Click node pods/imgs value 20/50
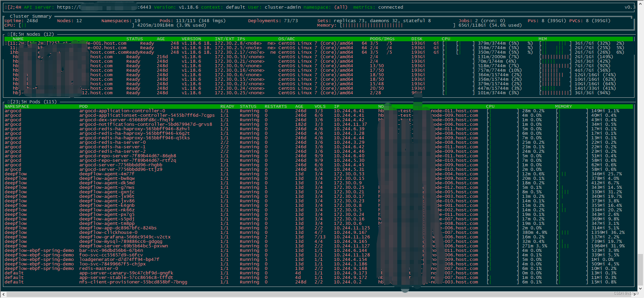 coord(377,88)
